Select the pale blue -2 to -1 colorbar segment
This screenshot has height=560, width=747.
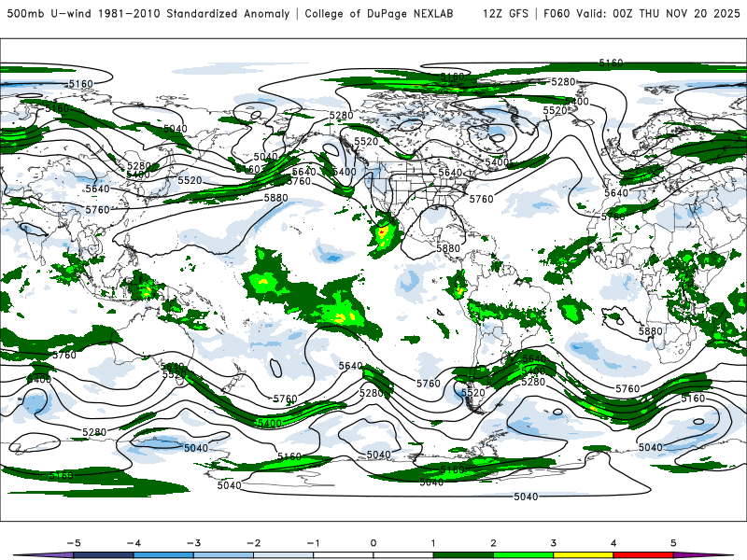[x=284, y=555]
